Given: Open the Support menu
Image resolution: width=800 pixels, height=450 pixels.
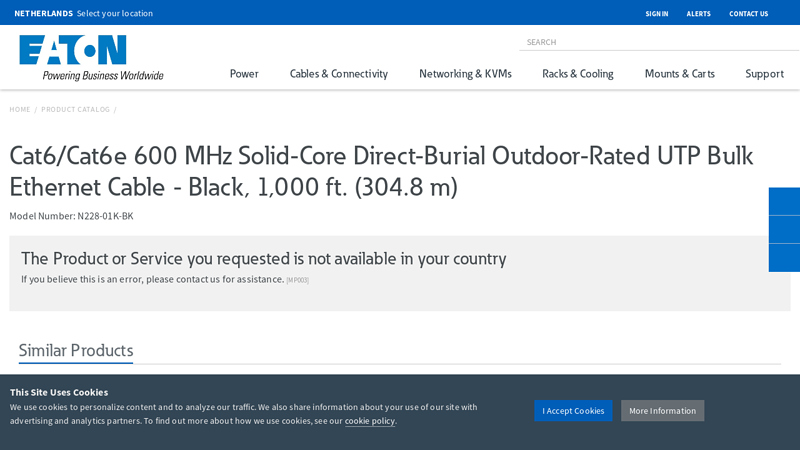Looking at the screenshot, I should (764, 74).
